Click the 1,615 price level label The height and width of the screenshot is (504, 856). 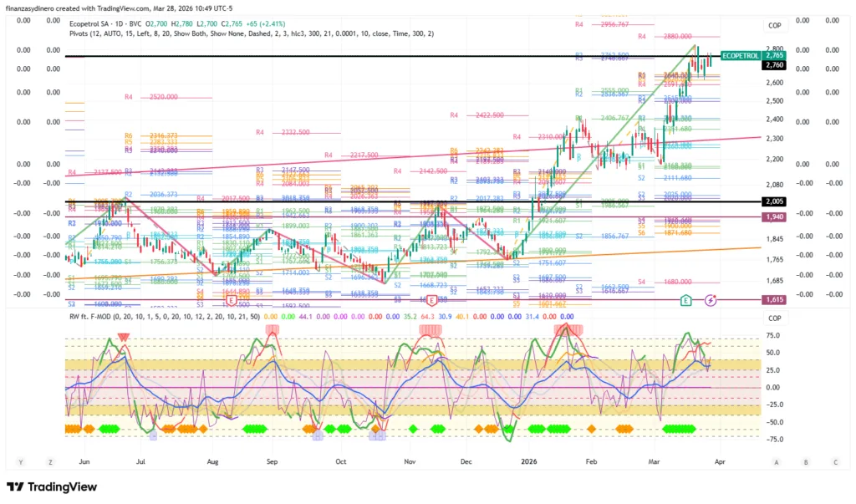coord(774,298)
